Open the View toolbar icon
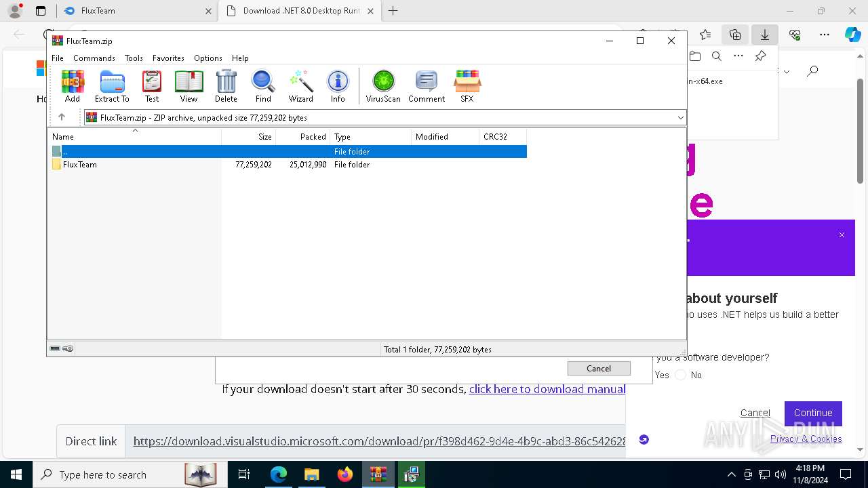The height and width of the screenshot is (488, 868). click(x=189, y=86)
